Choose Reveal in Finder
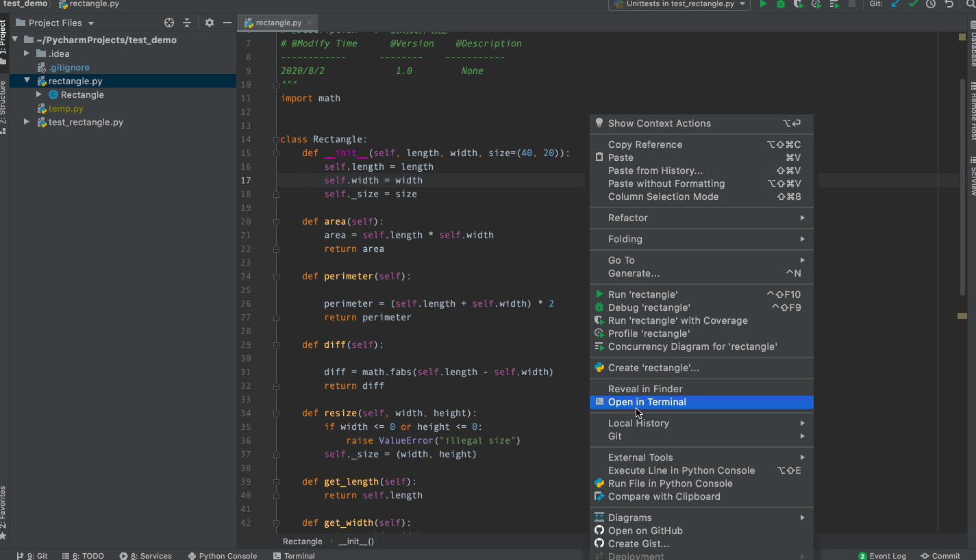The width and height of the screenshot is (976, 560). click(x=701, y=389)
